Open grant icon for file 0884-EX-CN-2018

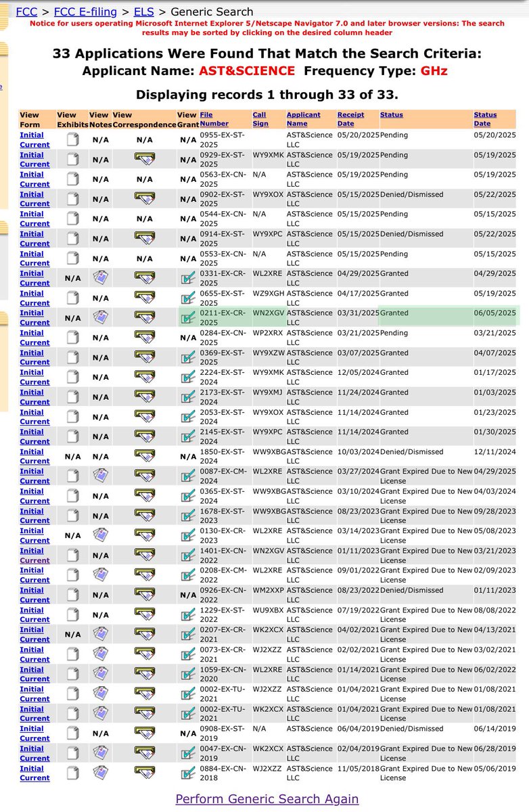point(188,773)
